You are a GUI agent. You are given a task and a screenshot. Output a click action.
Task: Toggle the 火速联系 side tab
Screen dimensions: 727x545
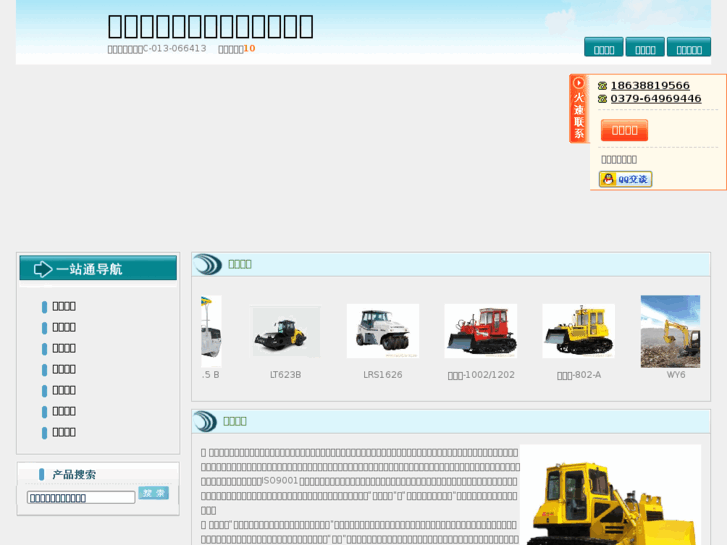(x=579, y=109)
